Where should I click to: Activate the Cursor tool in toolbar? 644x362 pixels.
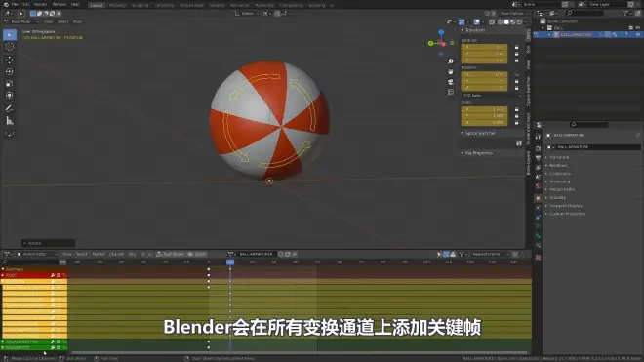[10, 47]
